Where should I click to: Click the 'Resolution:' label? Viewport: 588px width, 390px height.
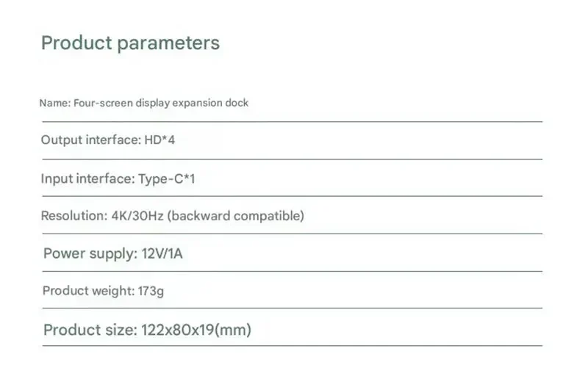[x=73, y=216]
